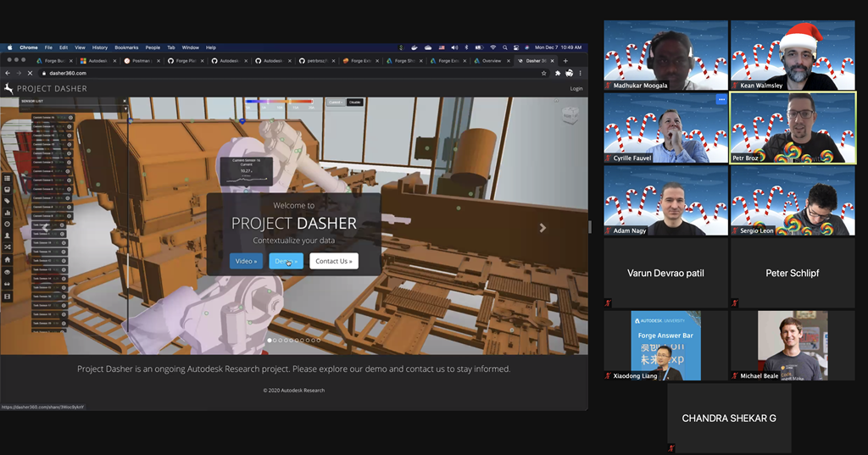Viewport: 868px width, 455px height.
Task: Click the home icon in left sidebar
Action: coord(7,259)
